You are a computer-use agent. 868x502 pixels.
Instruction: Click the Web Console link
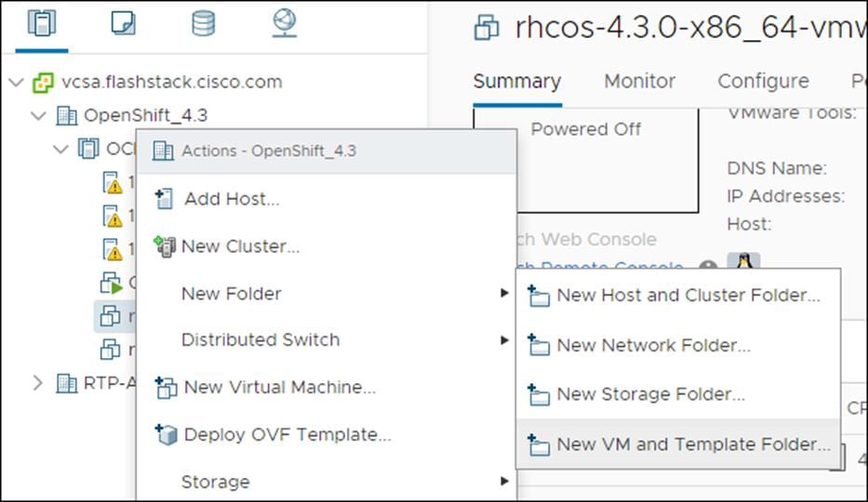click(x=587, y=240)
